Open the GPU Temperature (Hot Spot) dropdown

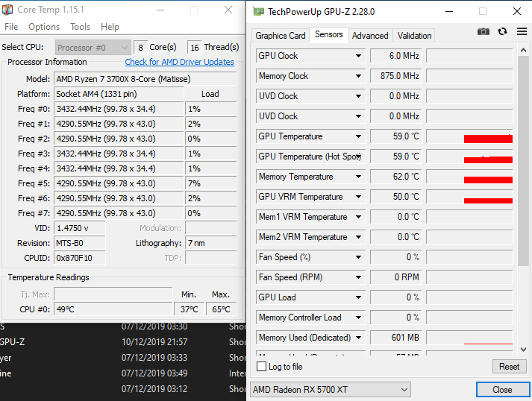(x=358, y=157)
